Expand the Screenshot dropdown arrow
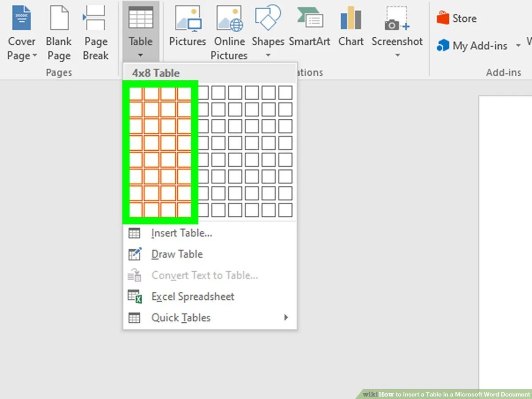Screen dimensions: 532x399 (x=397, y=55)
